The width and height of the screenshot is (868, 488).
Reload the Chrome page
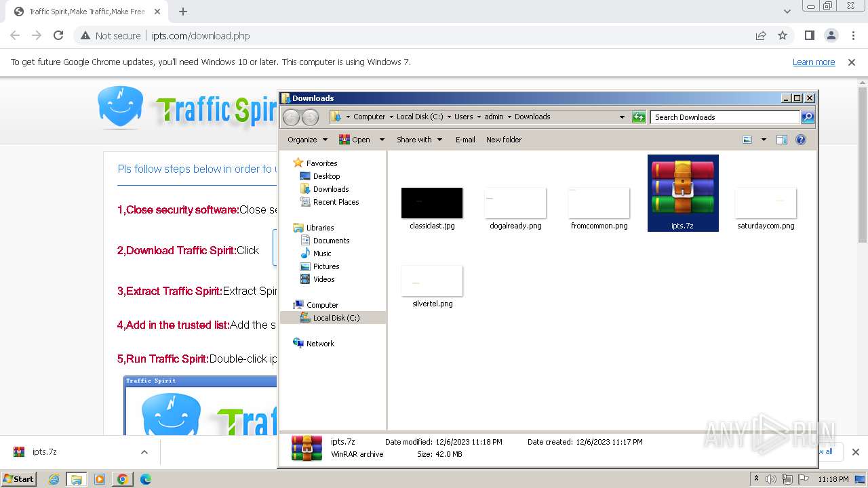pos(58,35)
